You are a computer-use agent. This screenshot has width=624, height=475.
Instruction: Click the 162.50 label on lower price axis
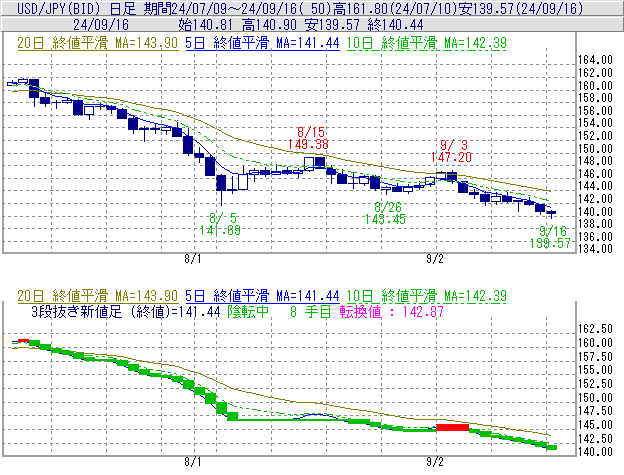point(595,329)
